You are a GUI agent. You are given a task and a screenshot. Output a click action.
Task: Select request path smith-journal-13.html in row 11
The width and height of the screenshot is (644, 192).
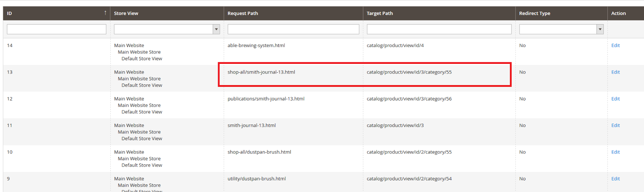click(252, 125)
